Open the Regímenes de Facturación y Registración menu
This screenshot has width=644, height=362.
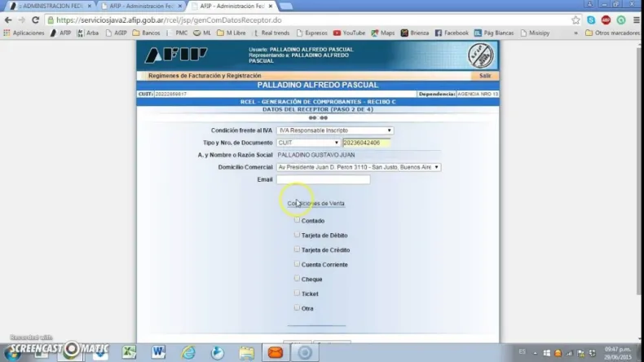coord(204,76)
